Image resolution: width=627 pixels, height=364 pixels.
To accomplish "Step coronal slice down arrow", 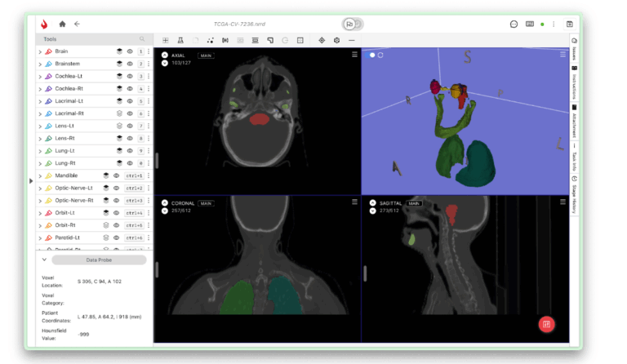I will pyautogui.click(x=165, y=211).
